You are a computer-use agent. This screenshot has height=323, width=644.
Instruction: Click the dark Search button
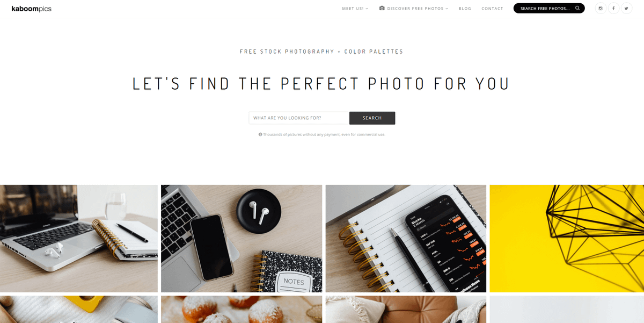tap(372, 118)
